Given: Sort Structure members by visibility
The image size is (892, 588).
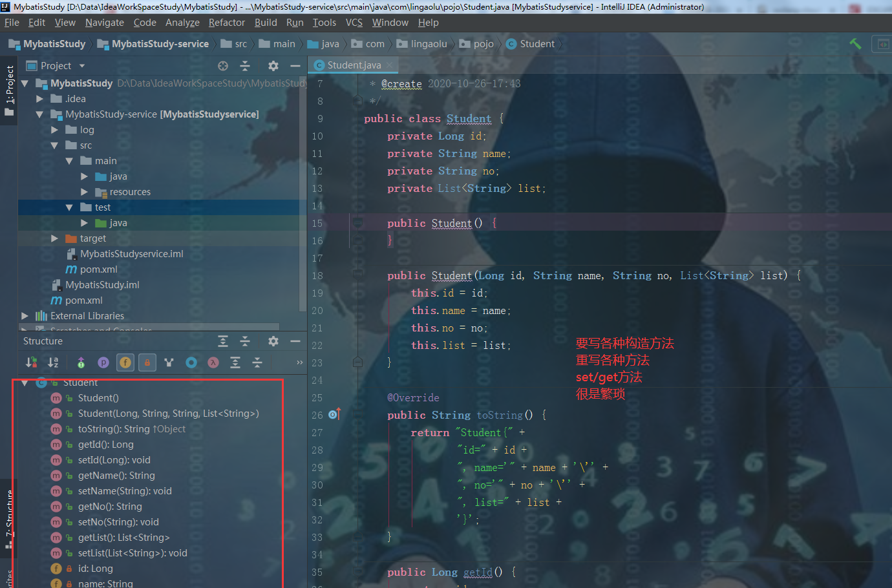Looking at the screenshot, I should [x=31, y=362].
